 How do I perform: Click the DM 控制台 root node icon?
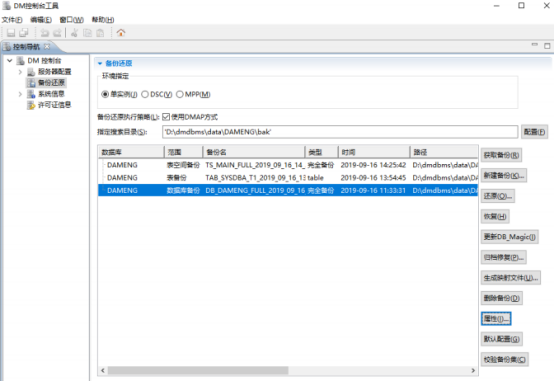click(x=20, y=60)
